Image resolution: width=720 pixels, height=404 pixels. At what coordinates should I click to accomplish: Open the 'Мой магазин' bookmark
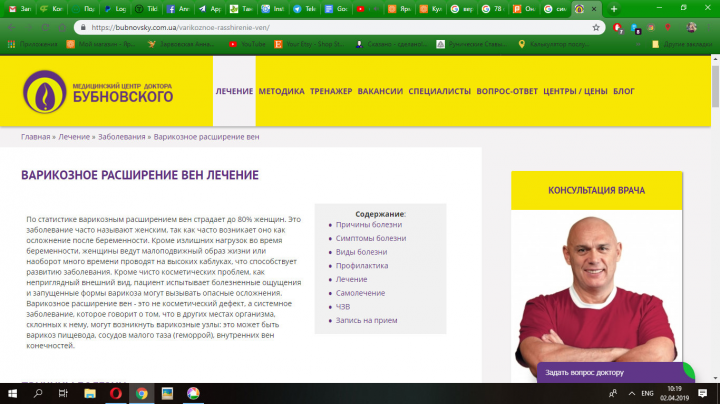pos(101,44)
